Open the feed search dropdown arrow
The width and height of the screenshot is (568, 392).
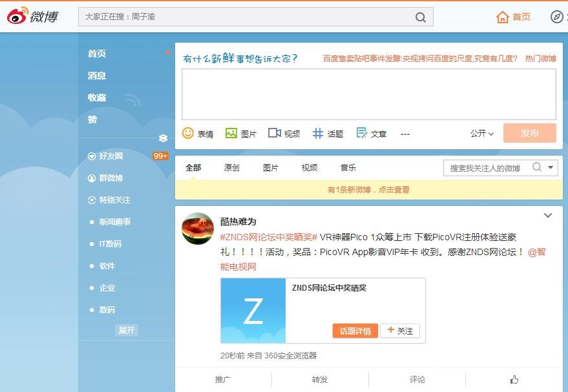click(551, 168)
